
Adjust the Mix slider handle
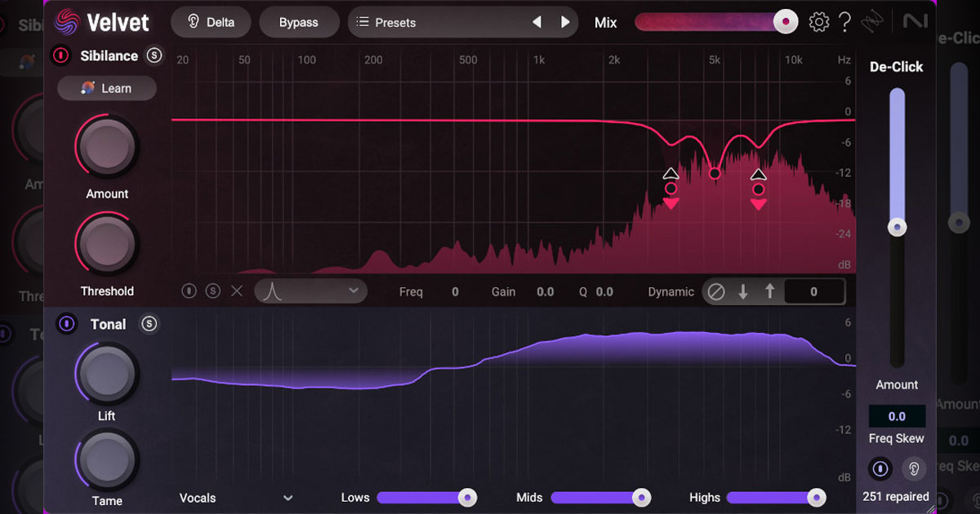[786, 22]
